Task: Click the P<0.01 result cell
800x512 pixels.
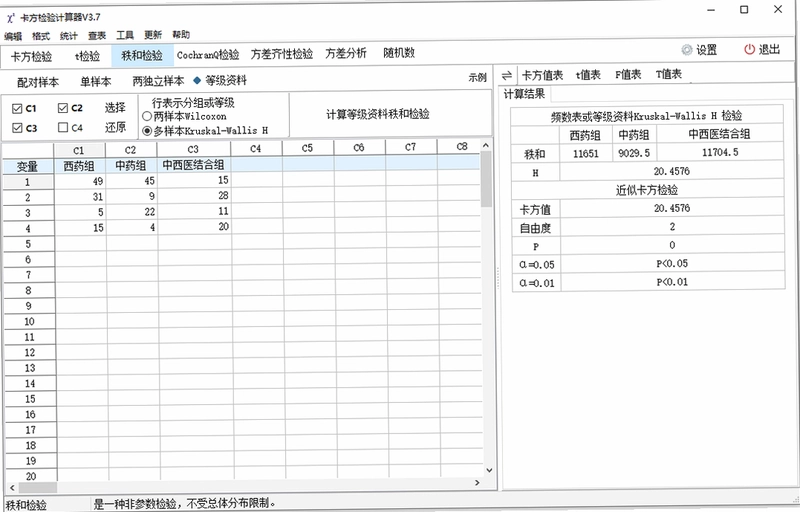Action: pyautogui.click(x=672, y=282)
